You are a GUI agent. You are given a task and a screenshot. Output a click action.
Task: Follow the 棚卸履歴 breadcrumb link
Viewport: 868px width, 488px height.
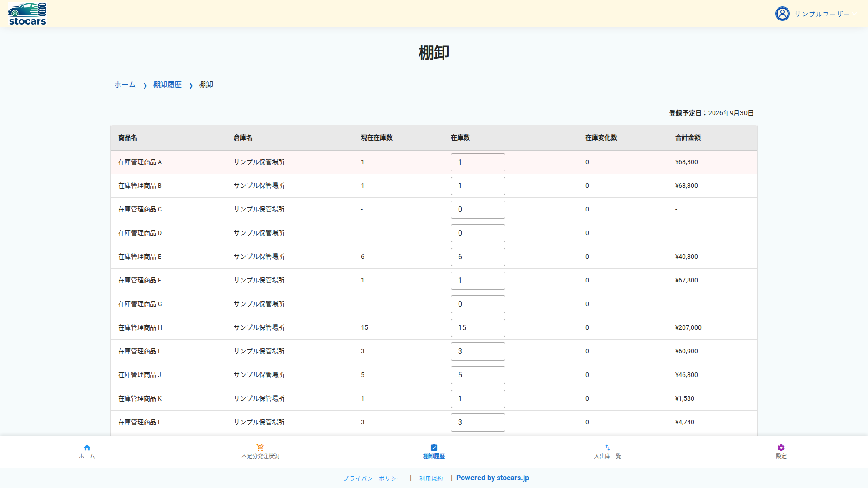pos(167,85)
